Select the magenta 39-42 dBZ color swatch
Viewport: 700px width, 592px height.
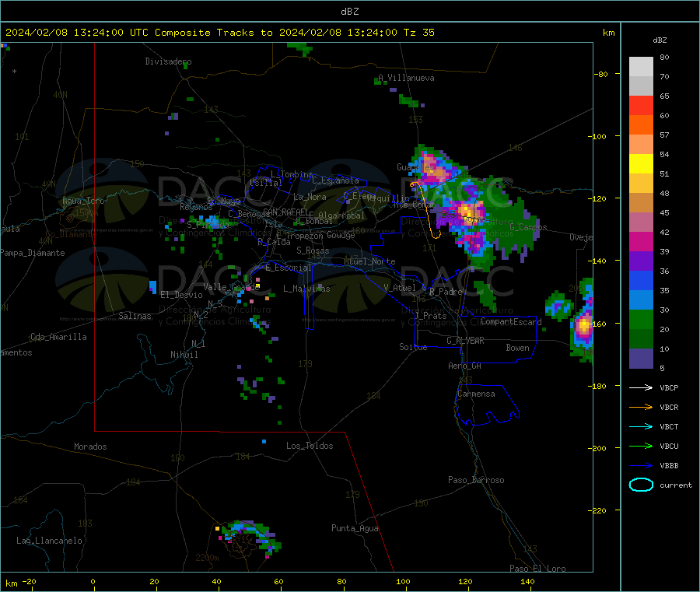[641, 241]
